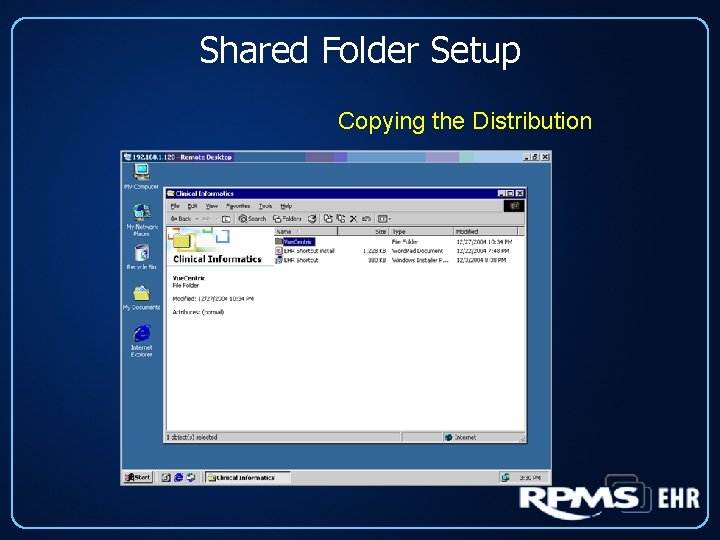This screenshot has height=540, width=720.
Task: Sort by the Type column header
Action: (422, 231)
